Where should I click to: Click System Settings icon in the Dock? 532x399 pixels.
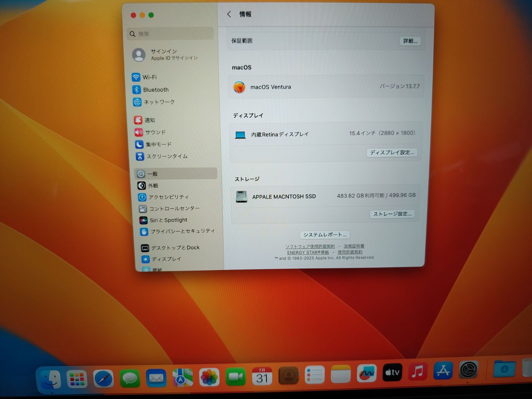468,370
